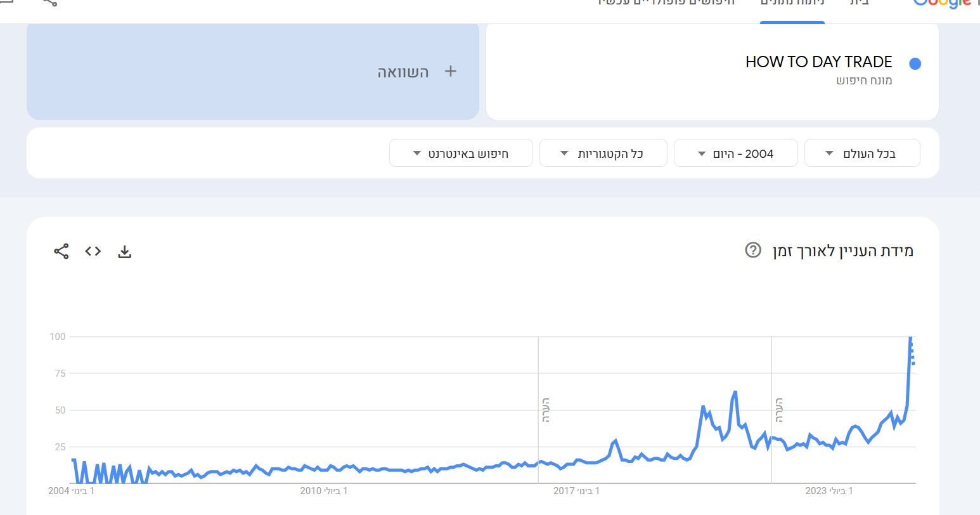Select the הערה note marker near 2023
Image resolution: width=980 pixels, height=515 pixels.
779,410
